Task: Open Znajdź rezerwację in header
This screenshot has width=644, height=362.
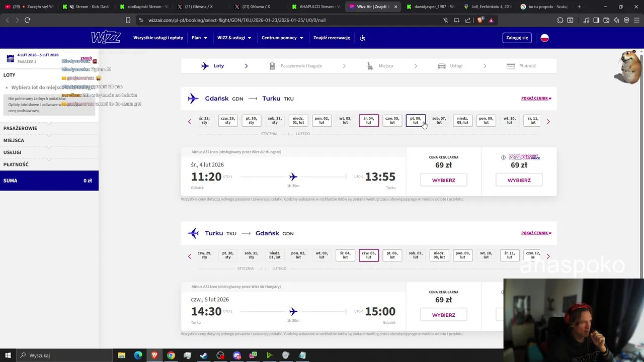Action: click(x=332, y=38)
